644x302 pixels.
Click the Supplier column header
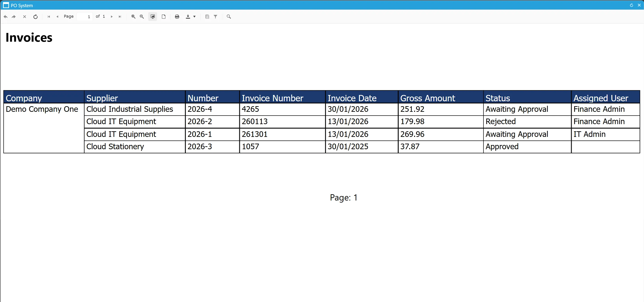(x=135, y=97)
